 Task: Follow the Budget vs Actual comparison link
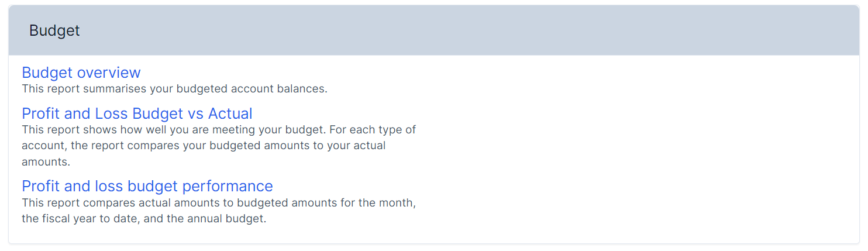(137, 114)
